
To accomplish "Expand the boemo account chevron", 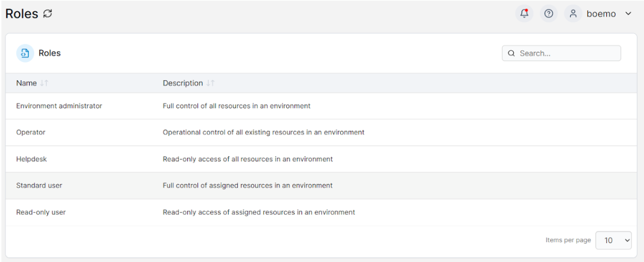I will coord(628,13).
